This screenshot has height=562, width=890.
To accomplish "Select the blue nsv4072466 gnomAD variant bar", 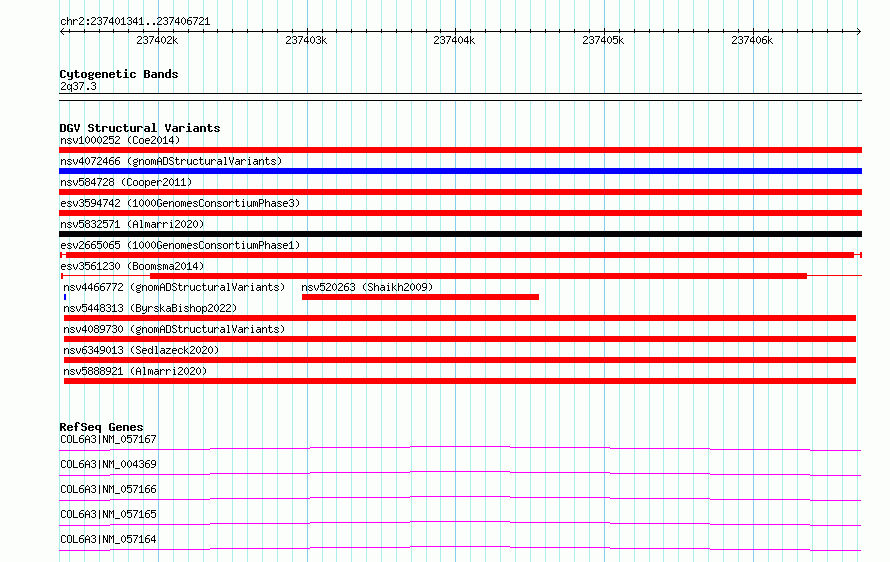I will 460,171.
